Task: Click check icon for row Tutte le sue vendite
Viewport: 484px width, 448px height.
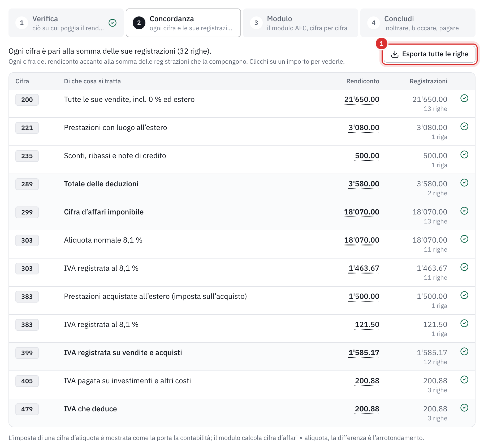Action: click(x=464, y=98)
